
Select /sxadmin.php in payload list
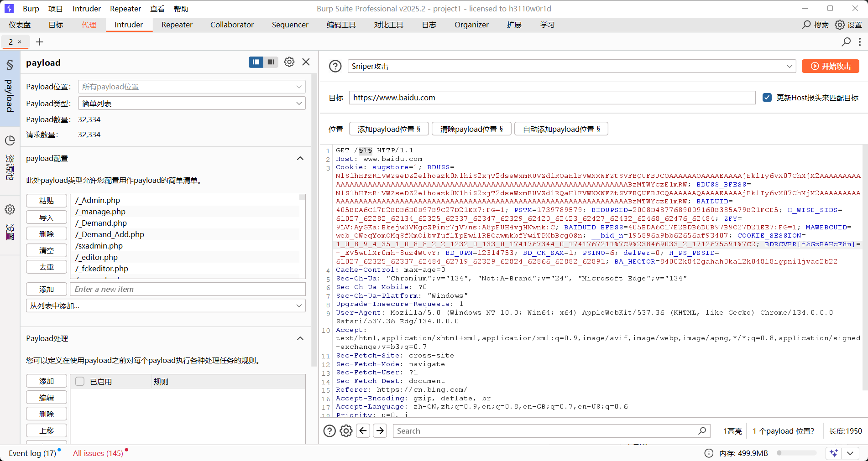(185, 246)
